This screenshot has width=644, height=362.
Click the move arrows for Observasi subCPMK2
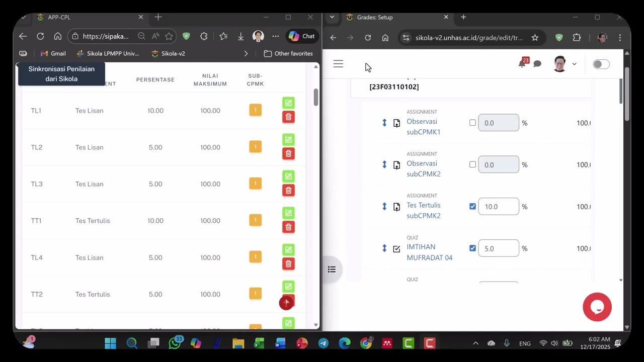pyautogui.click(x=384, y=164)
